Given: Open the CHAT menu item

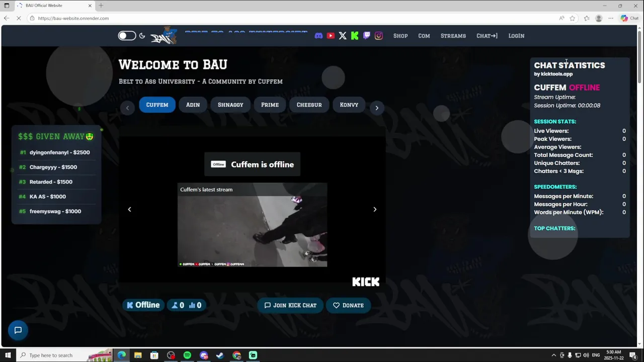Looking at the screenshot, I should click(x=487, y=36).
